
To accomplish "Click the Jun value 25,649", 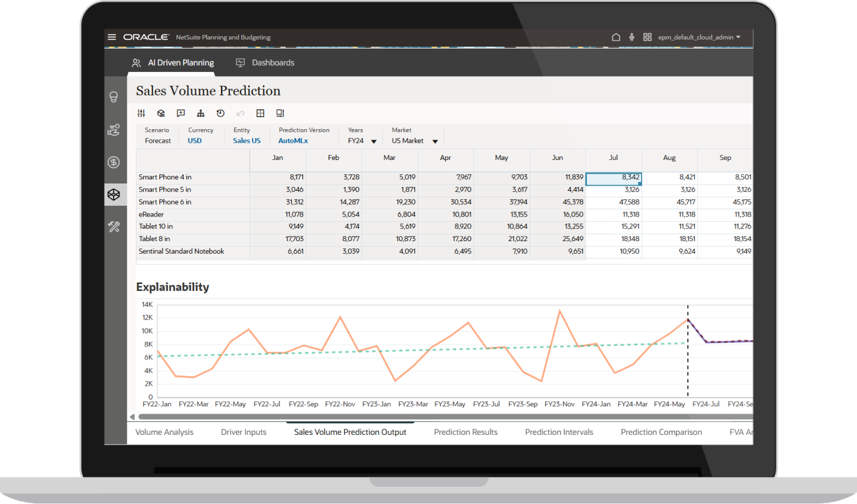I will tap(573, 239).
